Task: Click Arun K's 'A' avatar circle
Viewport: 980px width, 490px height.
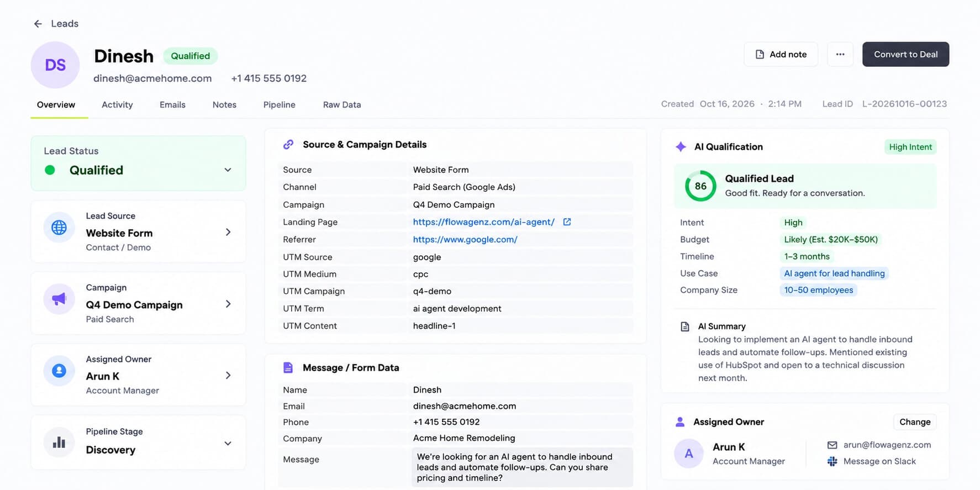Action: 689,454
